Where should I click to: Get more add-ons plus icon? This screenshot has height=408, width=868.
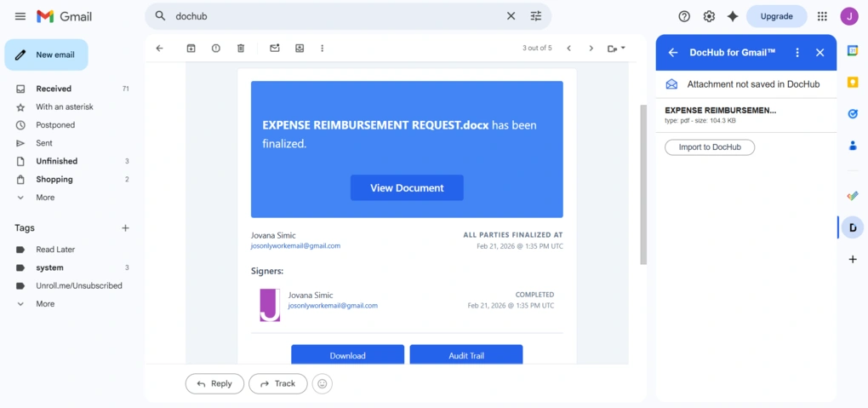click(x=853, y=259)
